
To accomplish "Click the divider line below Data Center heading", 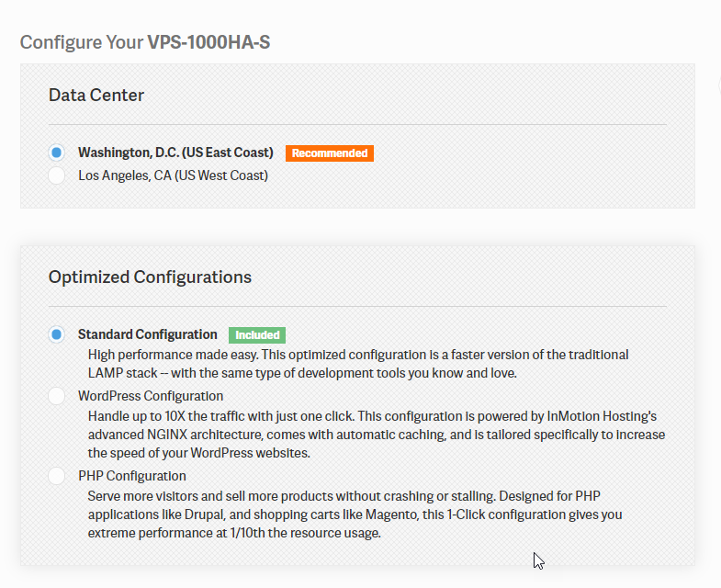I will [x=357, y=124].
